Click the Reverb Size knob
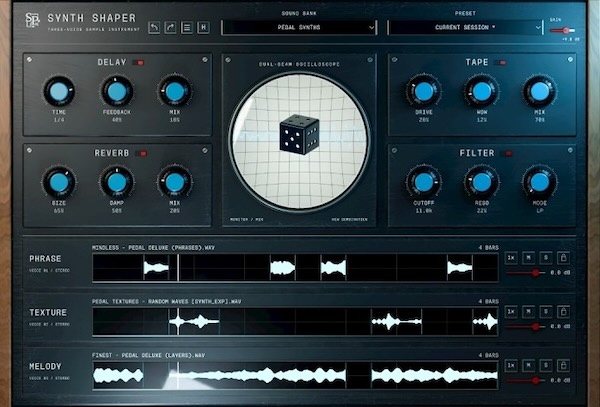Screen dimensions: 600x407 point(59,182)
